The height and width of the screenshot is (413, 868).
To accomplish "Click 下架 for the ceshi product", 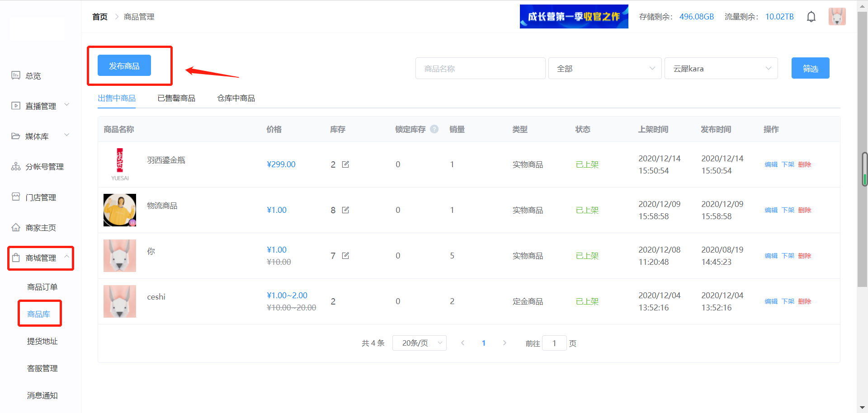I will [788, 301].
